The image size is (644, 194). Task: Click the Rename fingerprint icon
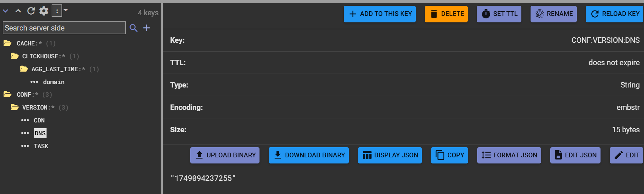coord(539,14)
